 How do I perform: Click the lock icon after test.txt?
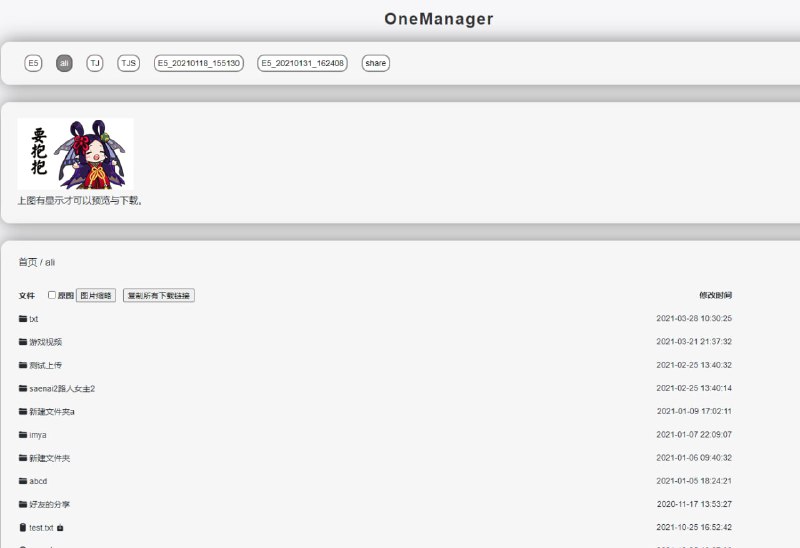tap(60, 528)
